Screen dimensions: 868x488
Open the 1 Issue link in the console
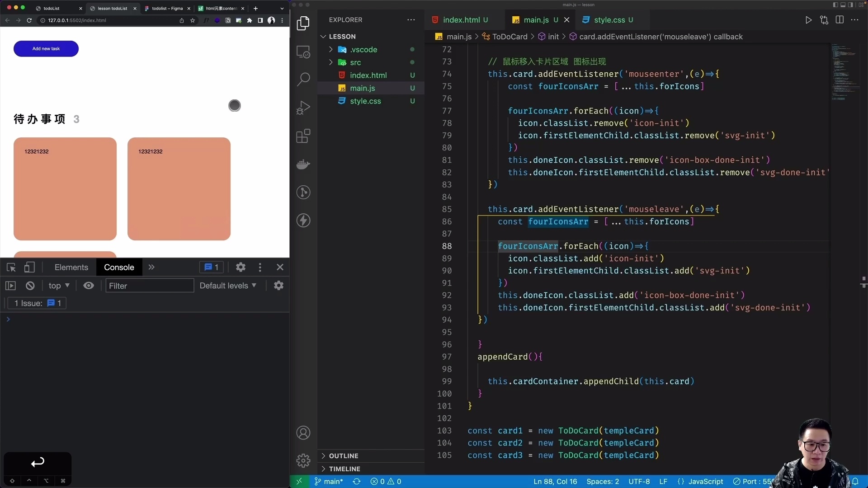[x=37, y=303]
